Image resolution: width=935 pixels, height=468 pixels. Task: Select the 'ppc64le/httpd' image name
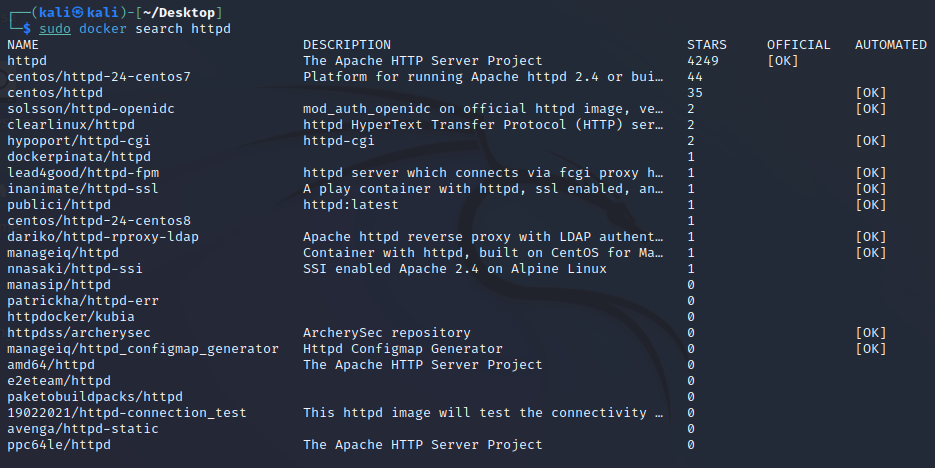point(59,445)
